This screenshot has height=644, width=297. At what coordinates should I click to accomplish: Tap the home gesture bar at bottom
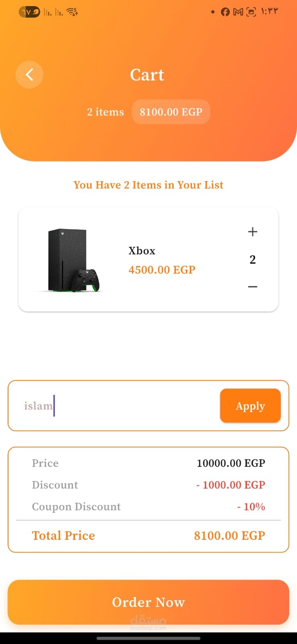[148, 638]
